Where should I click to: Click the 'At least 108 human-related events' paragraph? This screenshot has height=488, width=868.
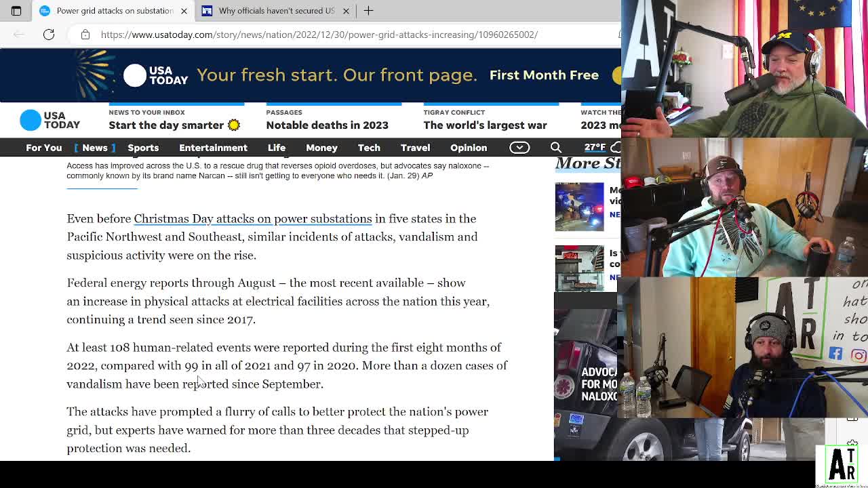[x=287, y=366]
